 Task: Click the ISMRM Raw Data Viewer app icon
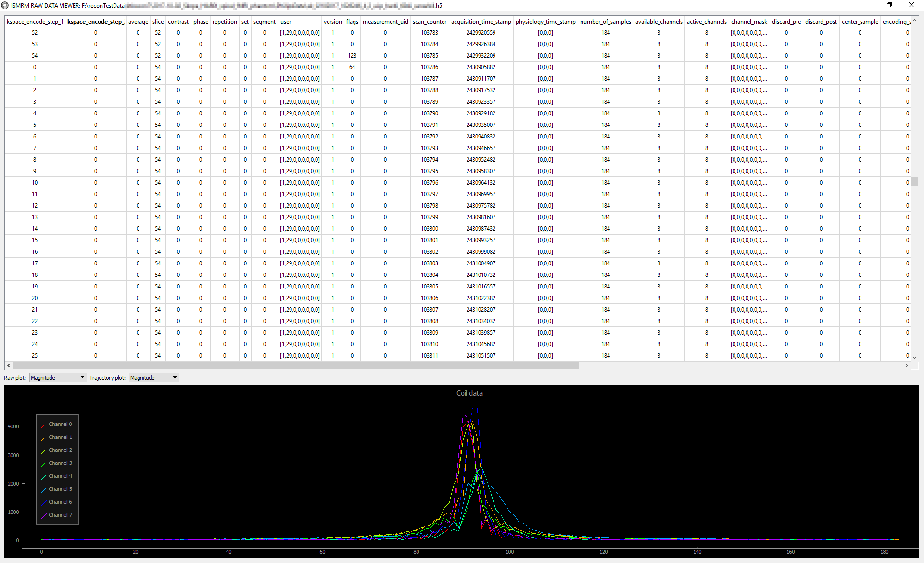[5, 5]
